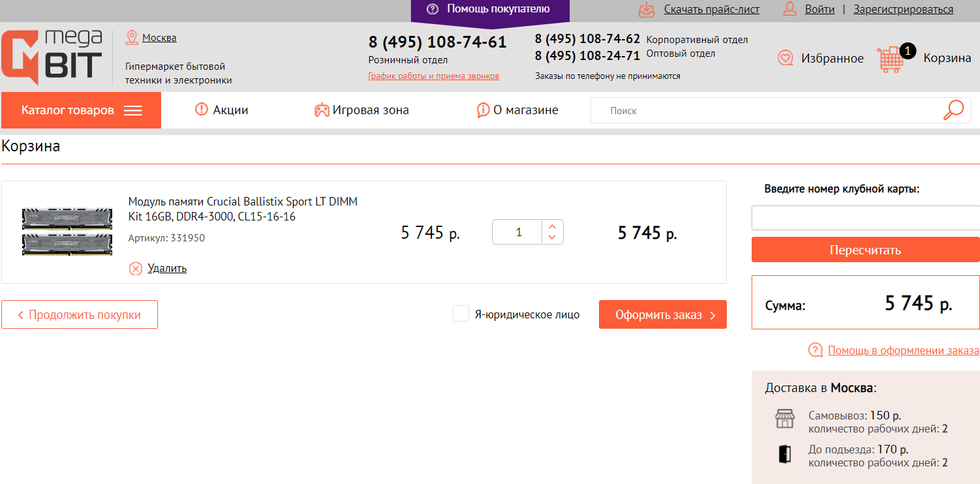Click the phone number 8 (495) 108-74-62
The width and height of the screenshot is (980, 484).
588,39
